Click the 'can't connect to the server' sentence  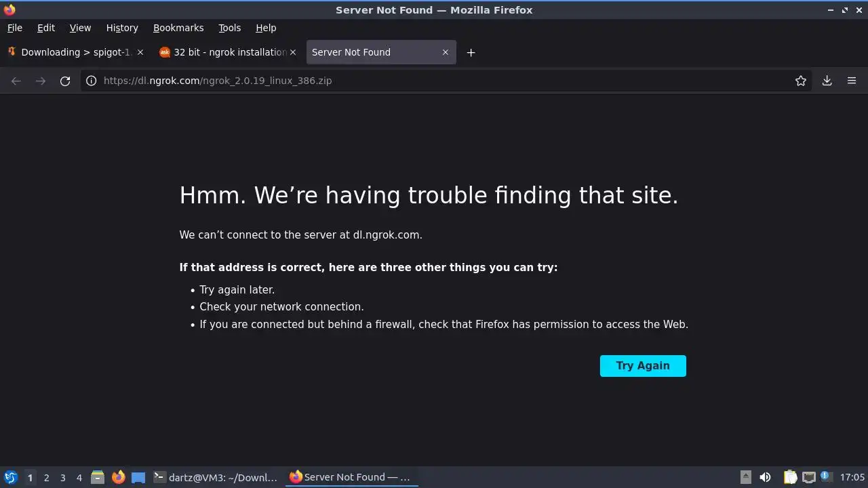[x=300, y=235]
